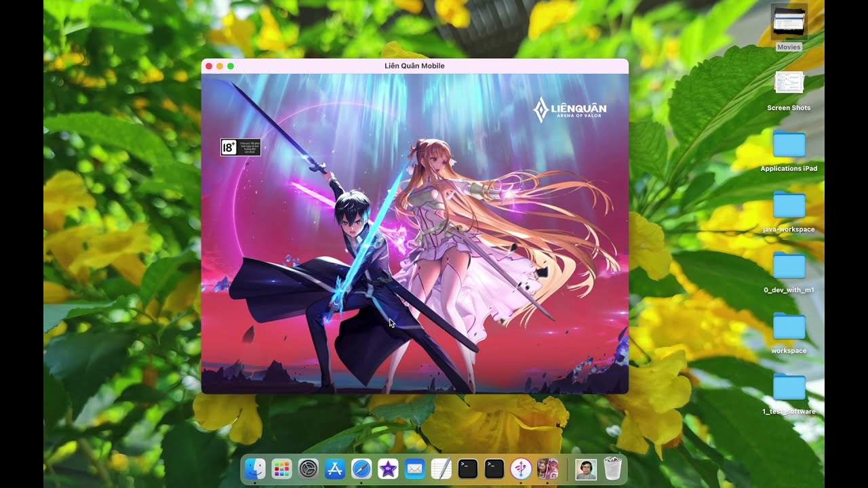Select the 0_dev_with_m1 folder
Viewport: 868px width, 488px height.
pos(789,272)
